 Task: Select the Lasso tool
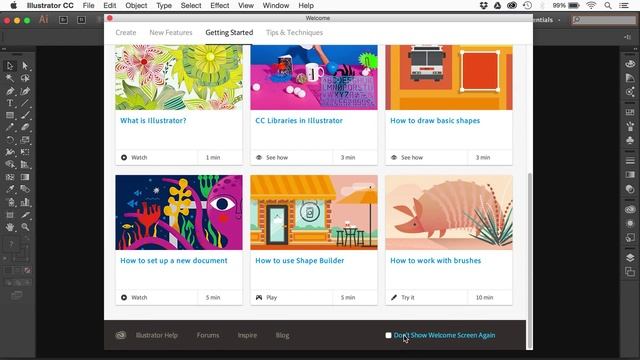(x=25, y=78)
